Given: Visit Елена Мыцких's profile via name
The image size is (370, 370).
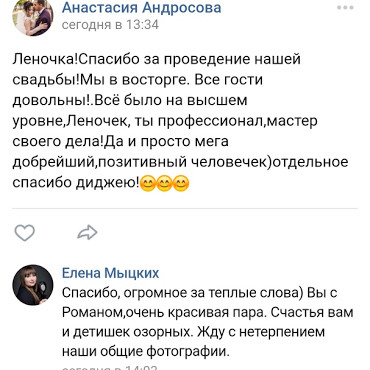Looking at the screenshot, I should (110, 273).
